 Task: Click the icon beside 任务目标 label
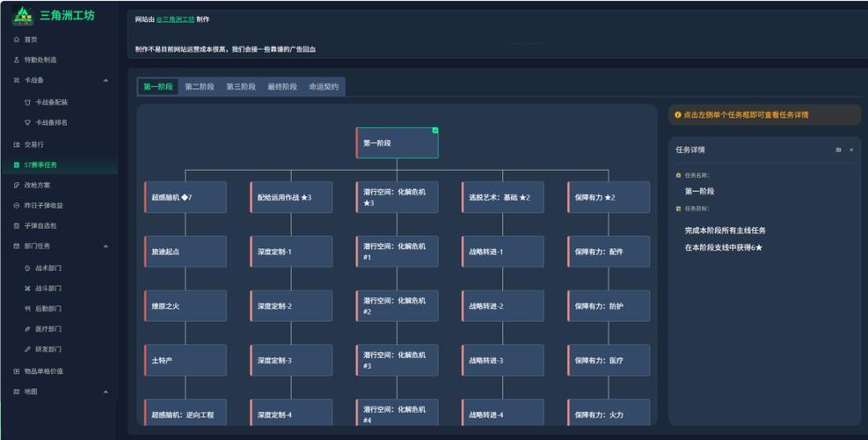pyautogui.click(x=679, y=209)
